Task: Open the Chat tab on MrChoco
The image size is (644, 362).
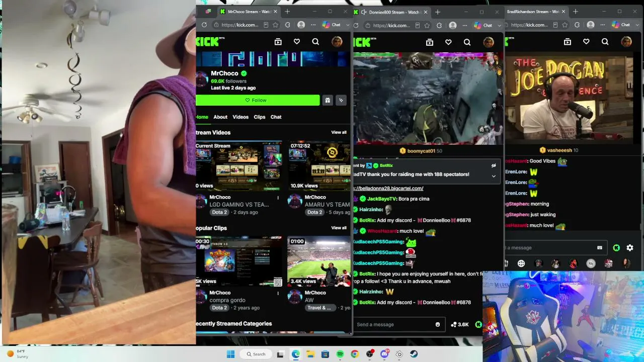Action: tap(276, 117)
